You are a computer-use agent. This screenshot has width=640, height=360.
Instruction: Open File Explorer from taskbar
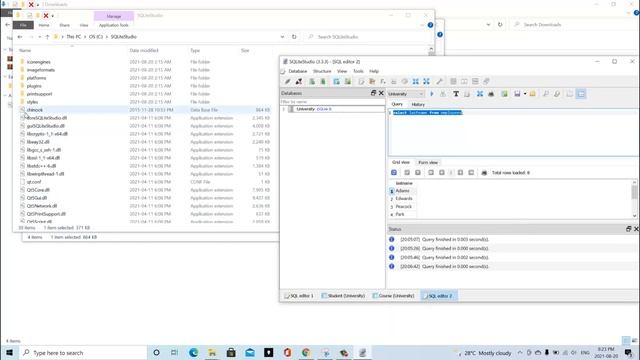(x=212, y=353)
